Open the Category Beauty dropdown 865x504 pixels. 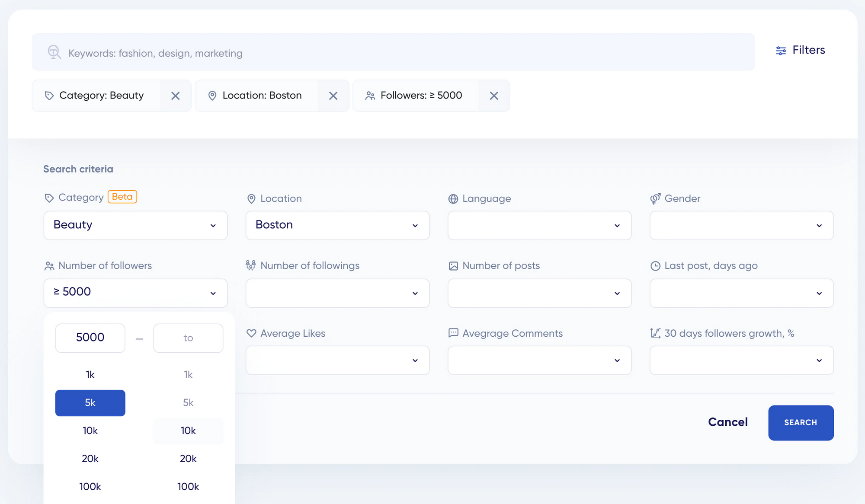[x=135, y=225]
